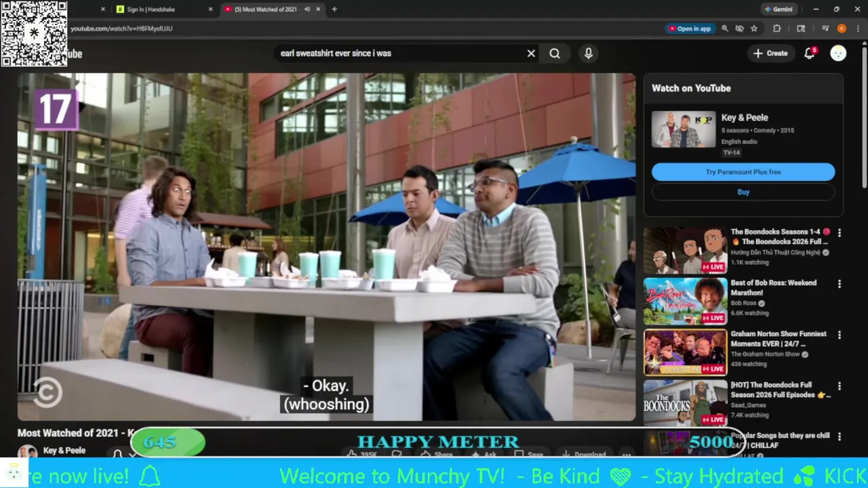Click the Open in app button
This screenshot has height=488, width=868.
pyautogui.click(x=690, y=28)
